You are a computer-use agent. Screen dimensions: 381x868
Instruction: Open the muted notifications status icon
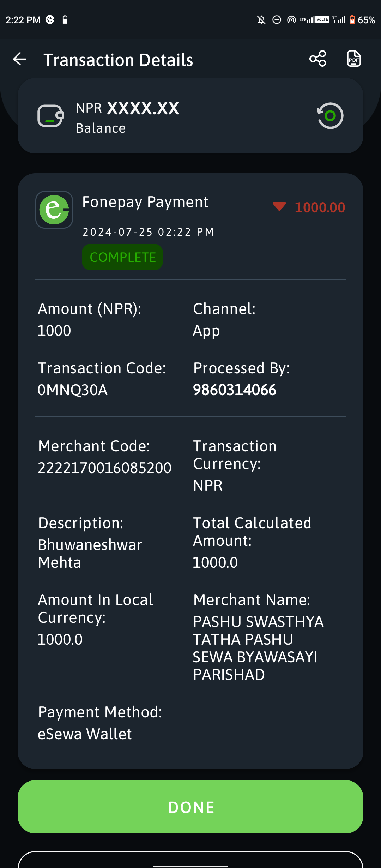(x=261, y=20)
